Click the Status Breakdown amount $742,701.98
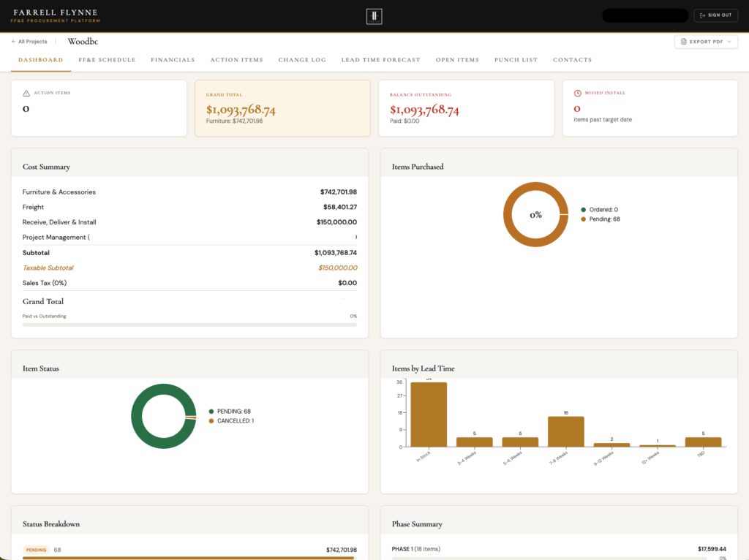Image resolution: width=749 pixels, height=560 pixels. (341, 550)
